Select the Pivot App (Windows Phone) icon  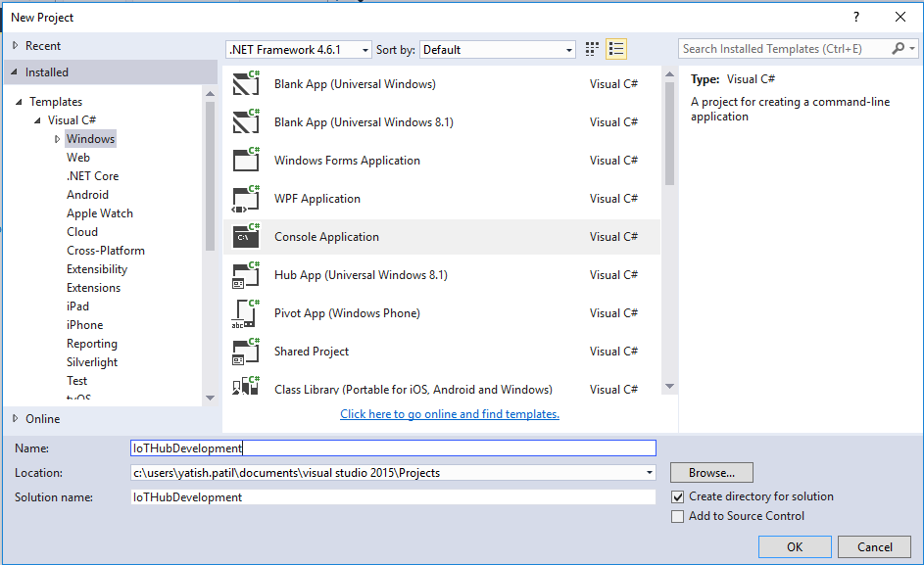pos(245,313)
